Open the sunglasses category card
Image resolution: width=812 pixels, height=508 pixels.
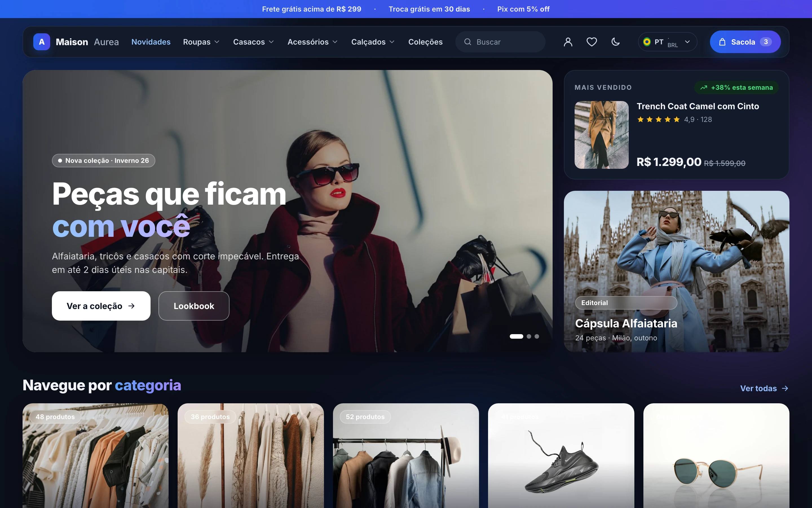[716, 456]
